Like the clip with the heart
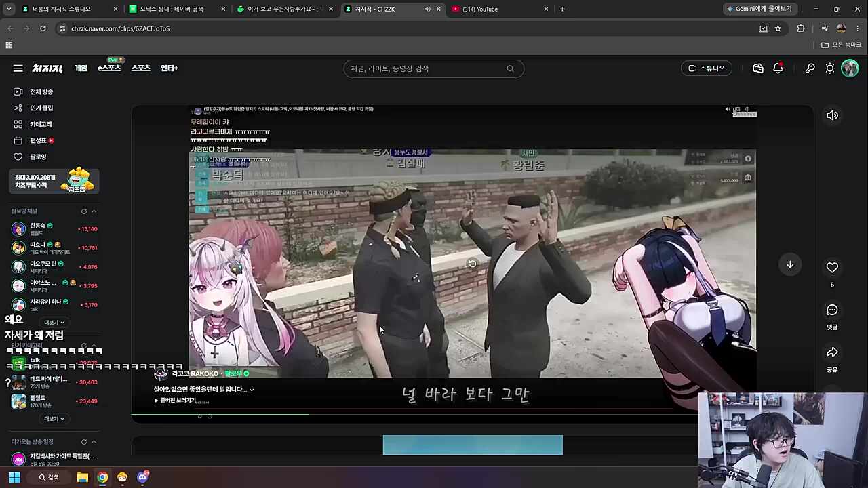This screenshot has height=488, width=868. tap(832, 268)
